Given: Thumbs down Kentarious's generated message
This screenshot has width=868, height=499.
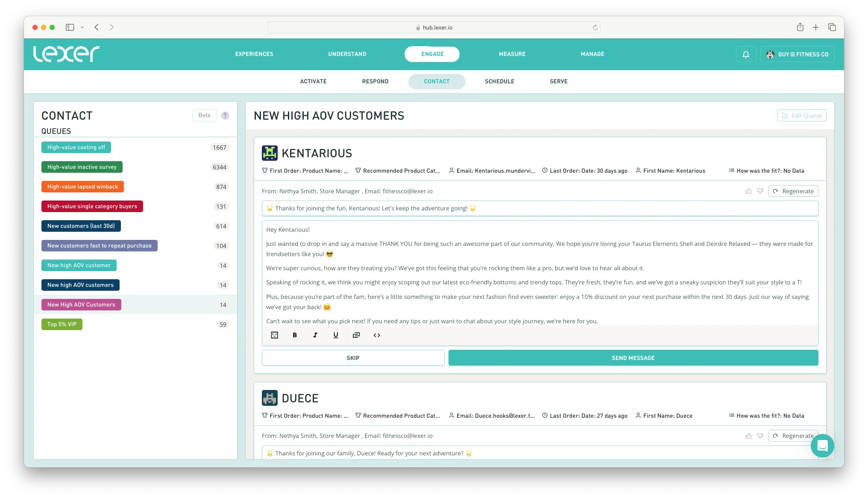Looking at the screenshot, I should (x=760, y=191).
